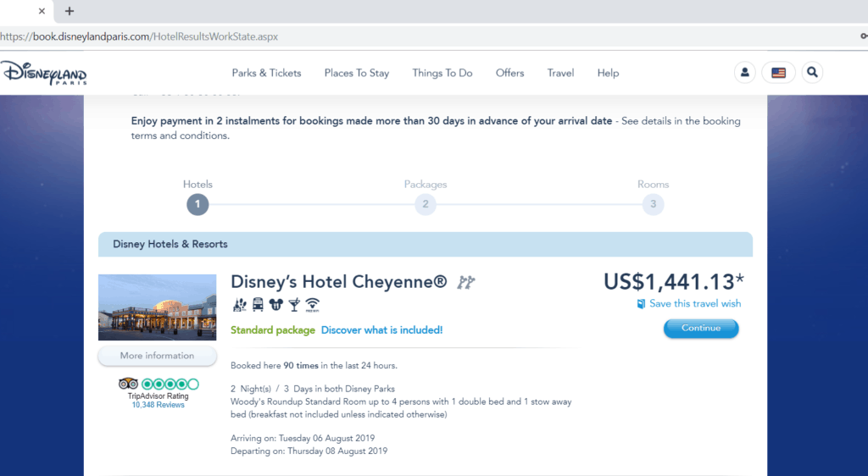Select step 3 Rooms in progress bar
This screenshot has width=868, height=476.
click(654, 204)
